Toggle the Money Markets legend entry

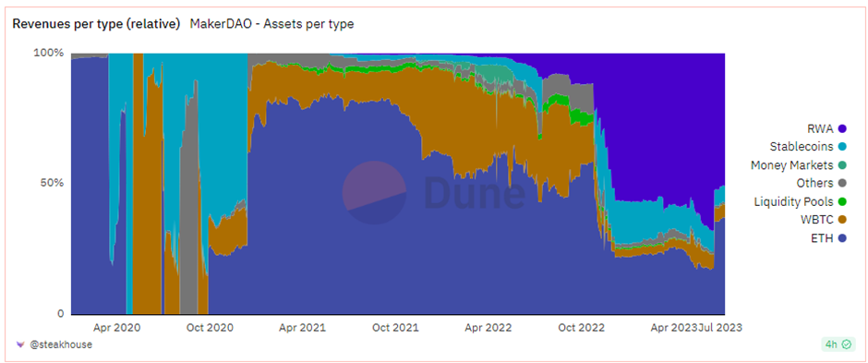tap(798, 165)
